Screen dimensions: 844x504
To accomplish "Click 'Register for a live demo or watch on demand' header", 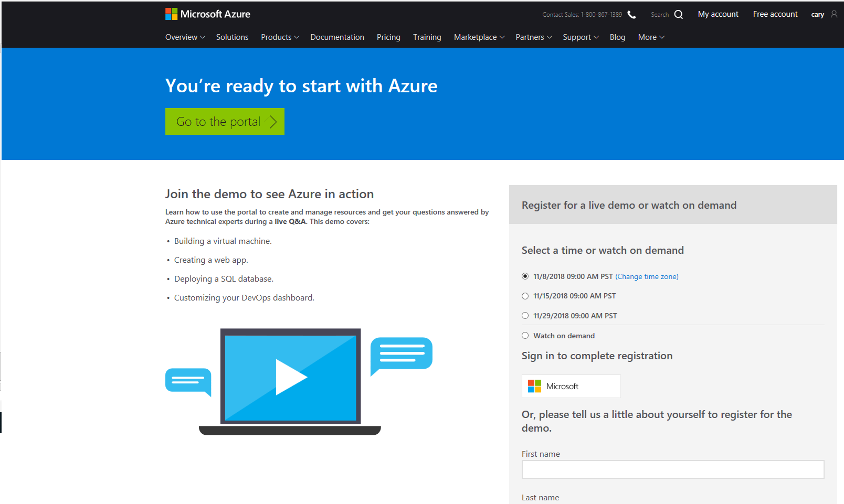I will (629, 205).
